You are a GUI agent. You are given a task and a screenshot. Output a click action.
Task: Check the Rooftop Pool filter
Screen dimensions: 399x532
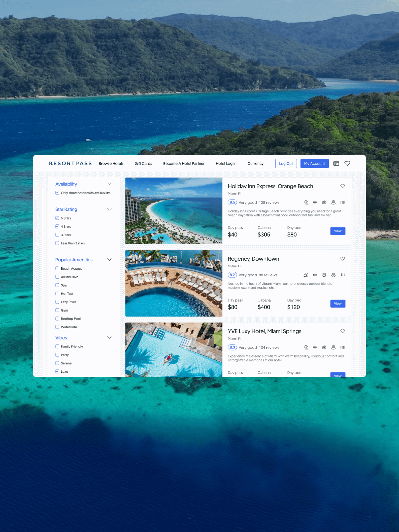[57, 318]
